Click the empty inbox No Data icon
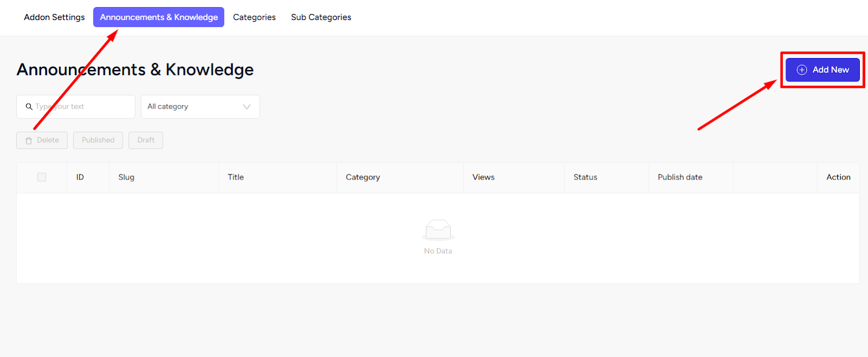868x357 pixels. [x=438, y=230]
